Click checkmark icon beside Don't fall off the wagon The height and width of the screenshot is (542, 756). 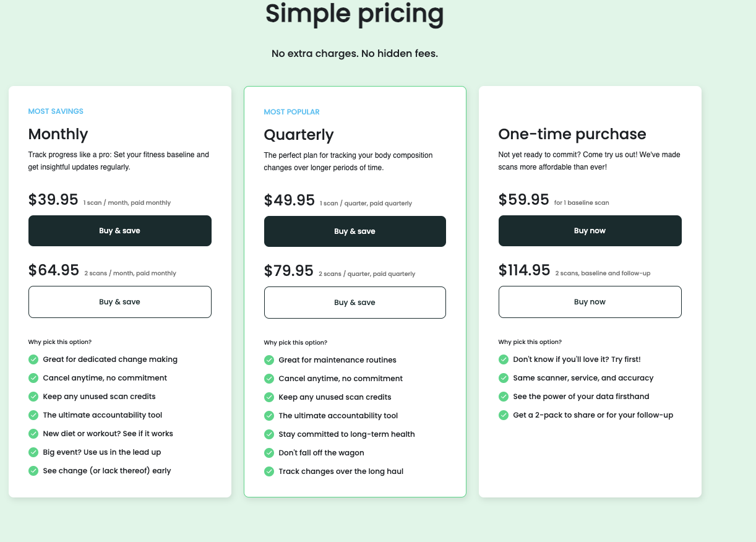(269, 453)
